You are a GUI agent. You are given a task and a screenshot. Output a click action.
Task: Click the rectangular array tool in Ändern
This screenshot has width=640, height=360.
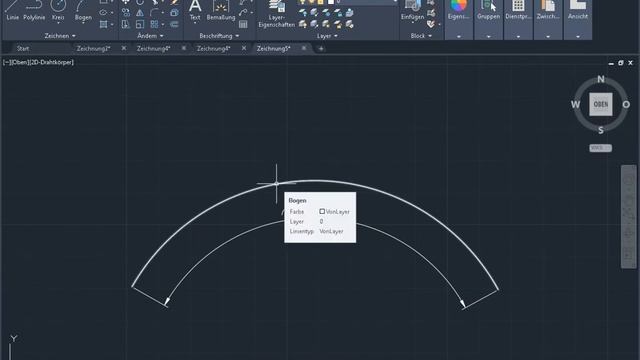pyautogui.click(x=154, y=24)
